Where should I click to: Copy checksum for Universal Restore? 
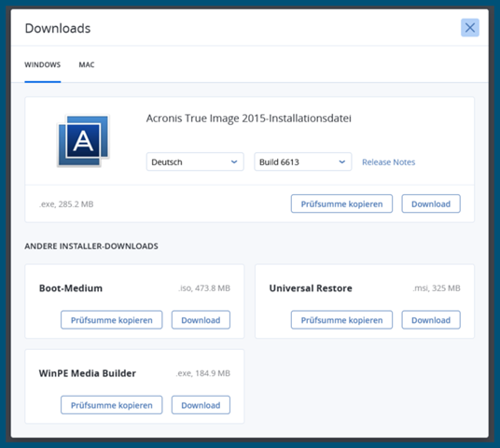[341, 320]
